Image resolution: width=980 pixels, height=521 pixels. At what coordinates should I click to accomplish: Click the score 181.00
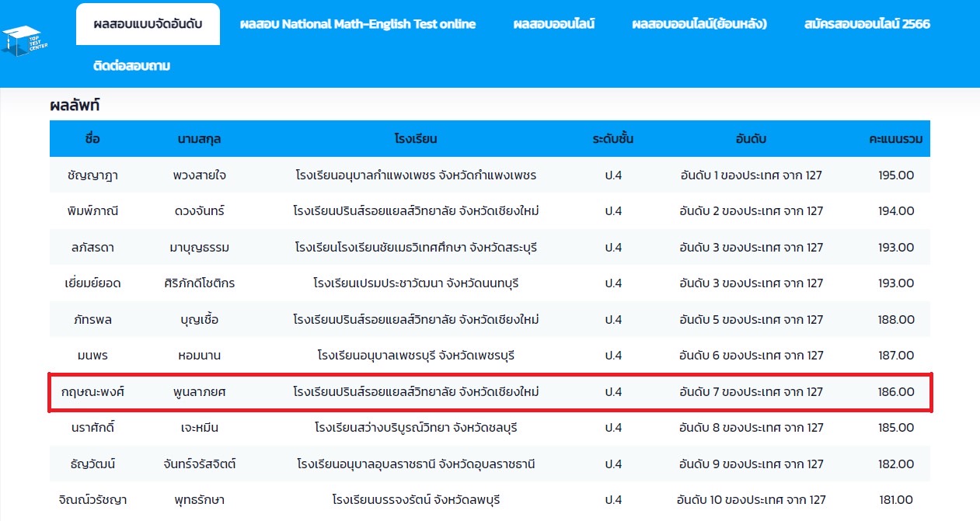click(x=896, y=500)
